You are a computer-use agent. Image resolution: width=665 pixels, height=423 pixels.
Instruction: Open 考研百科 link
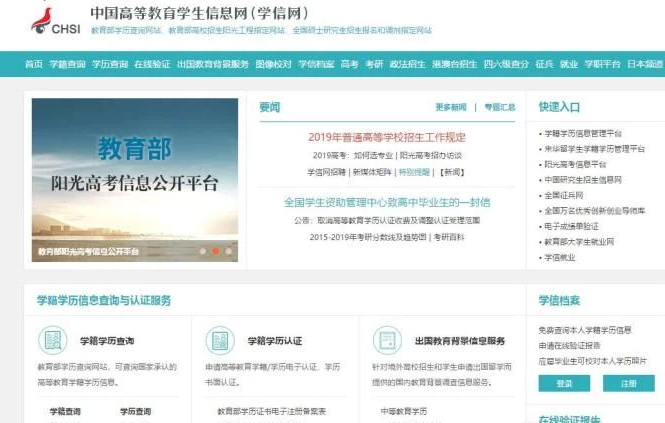click(449, 237)
